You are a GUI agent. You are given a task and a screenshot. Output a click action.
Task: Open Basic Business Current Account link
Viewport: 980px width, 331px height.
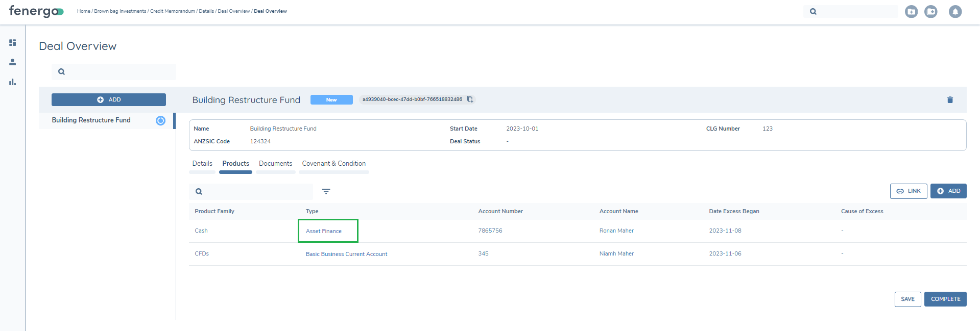(x=346, y=254)
